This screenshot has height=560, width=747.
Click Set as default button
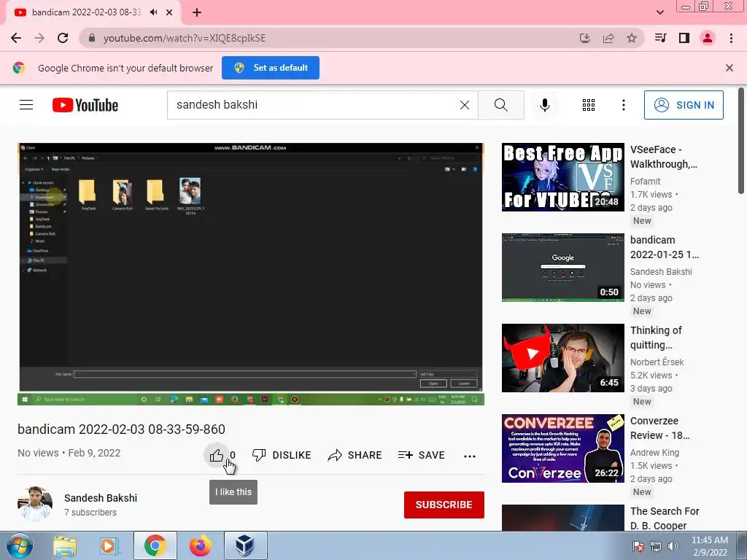(271, 68)
